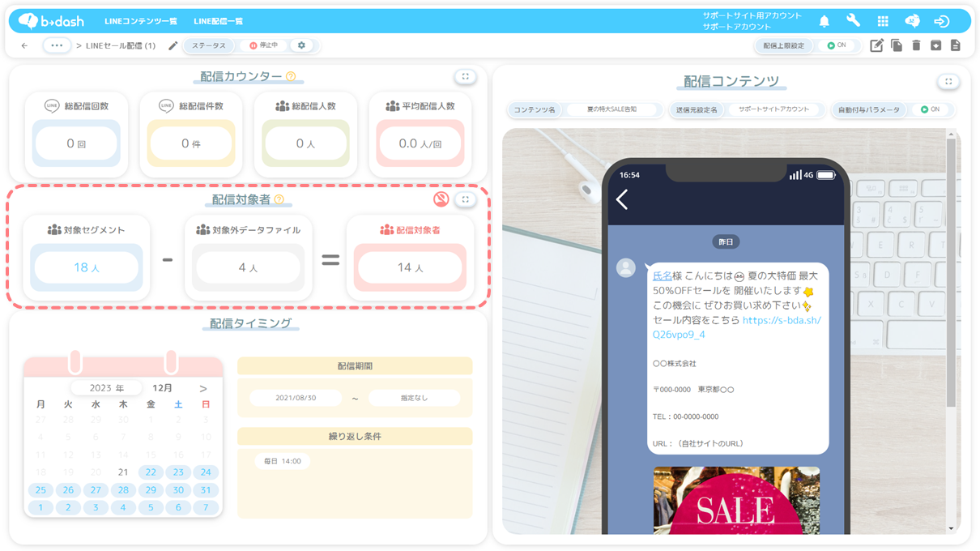The height and width of the screenshot is (551, 980).
Task: Click the 指定なし end date field
Action: pyautogui.click(x=414, y=399)
